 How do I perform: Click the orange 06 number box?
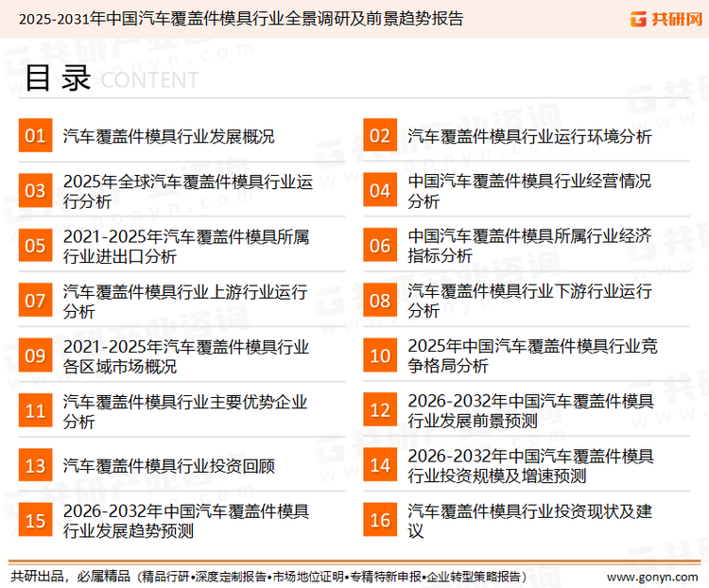(x=380, y=245)
